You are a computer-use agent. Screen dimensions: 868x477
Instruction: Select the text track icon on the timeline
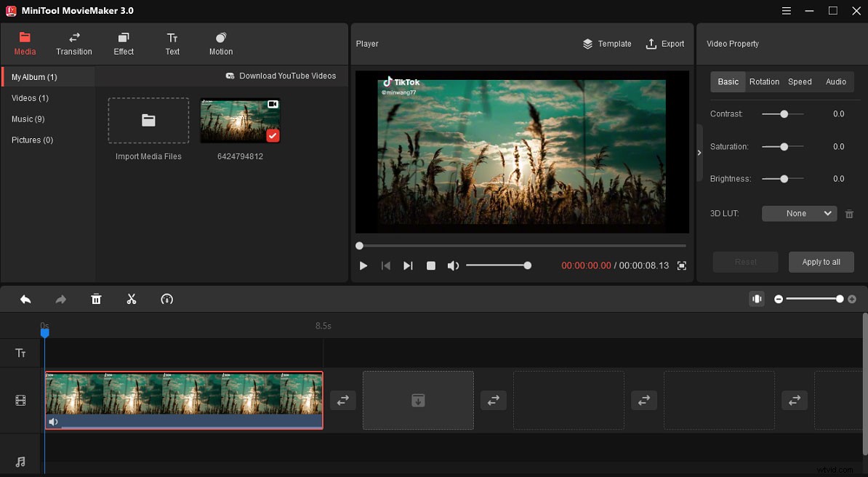pyautogui.click(x=20, y=353)
